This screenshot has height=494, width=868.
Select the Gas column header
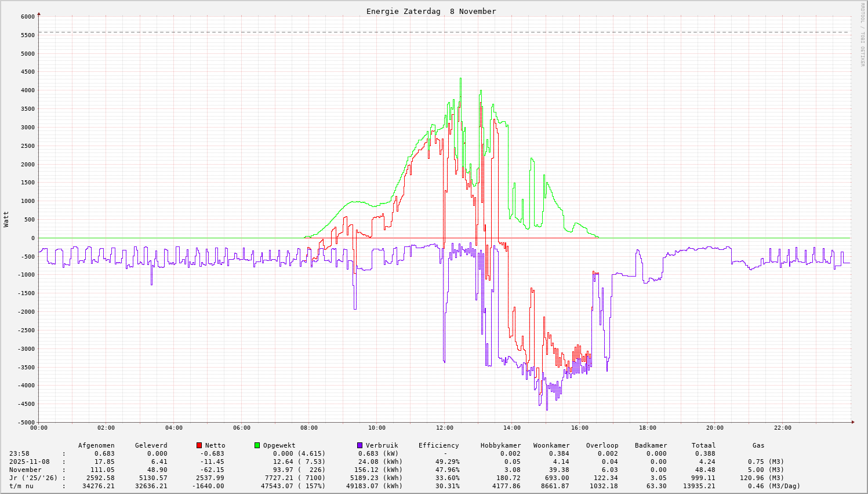coord(758,445)
